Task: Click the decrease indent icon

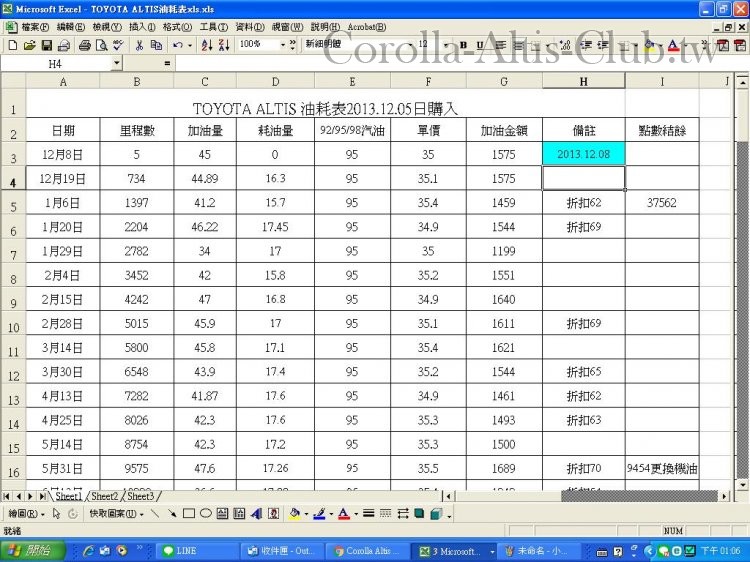Action: (586, 45)
